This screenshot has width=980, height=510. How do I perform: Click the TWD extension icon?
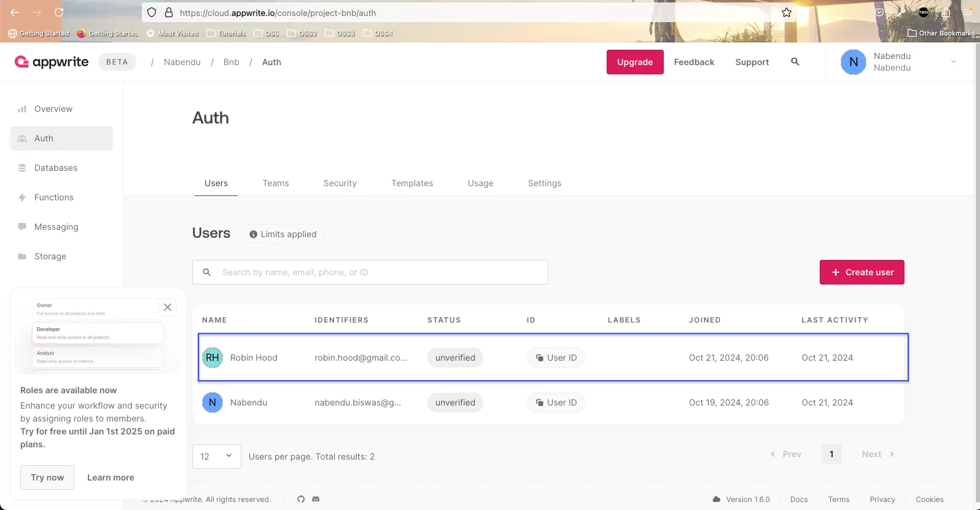924,12
